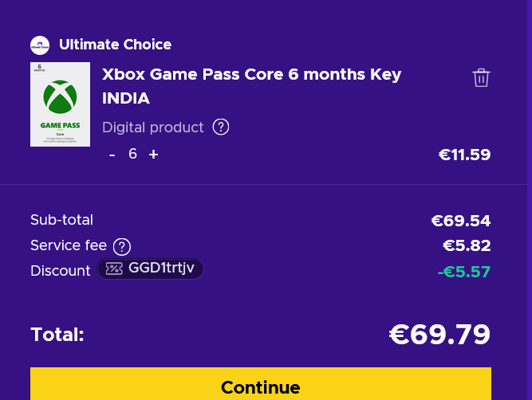
Task: Open the Xbox Game Pass product thumbnail
Action: pos(60,104)
